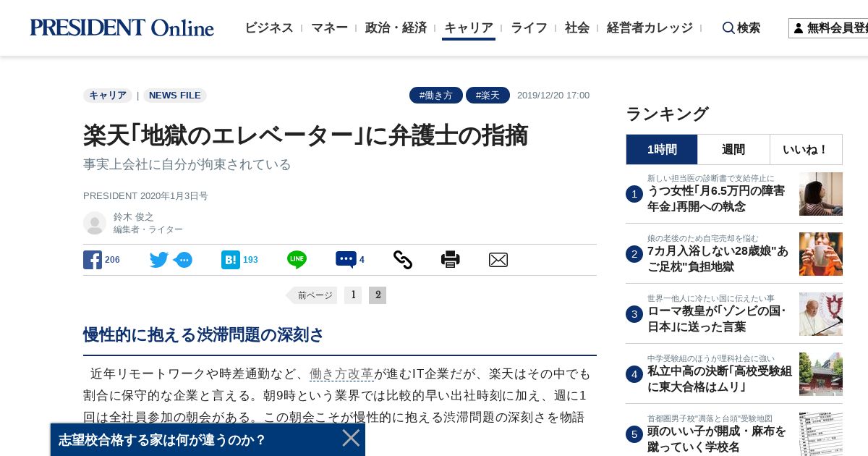Open the #楽天 hashtag
The width and height of the screenshot is (868, 456).
[488, 96]
